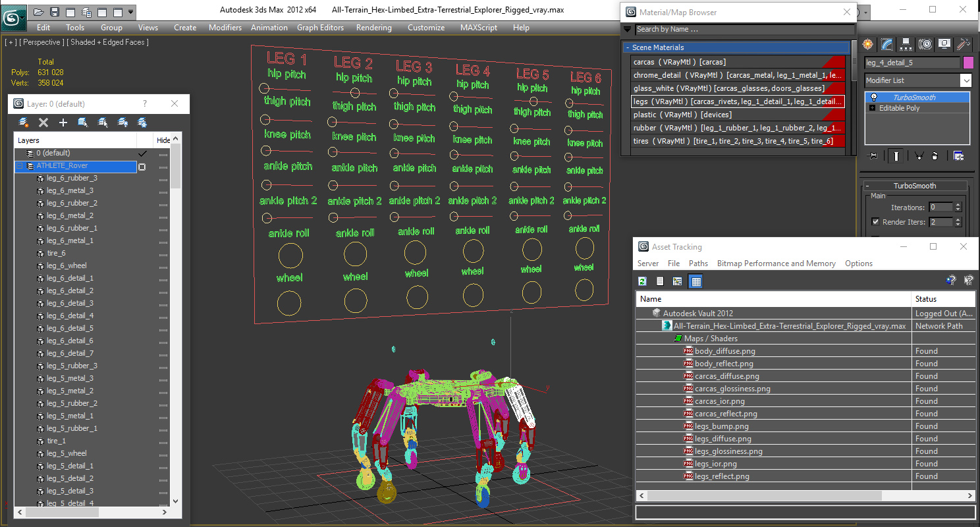
Task: Click Refresh icon in Asset Tracking
Action: (642, 281)
